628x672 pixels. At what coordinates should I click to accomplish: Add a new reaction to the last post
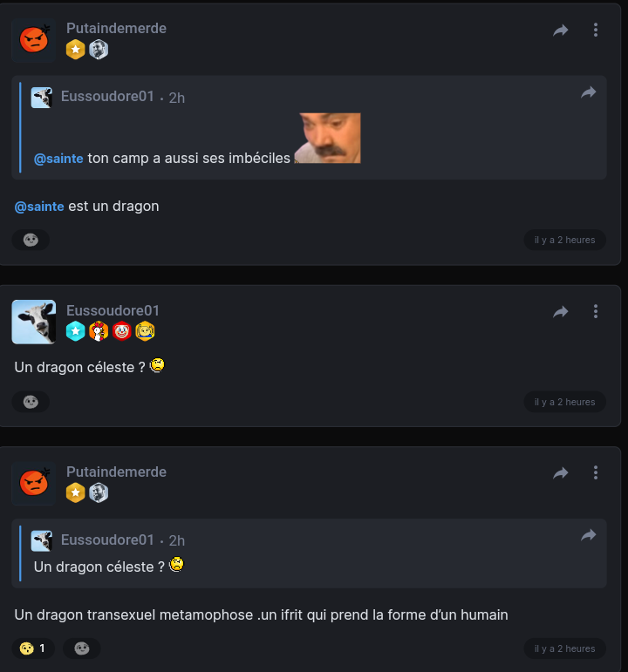point(81,648)
